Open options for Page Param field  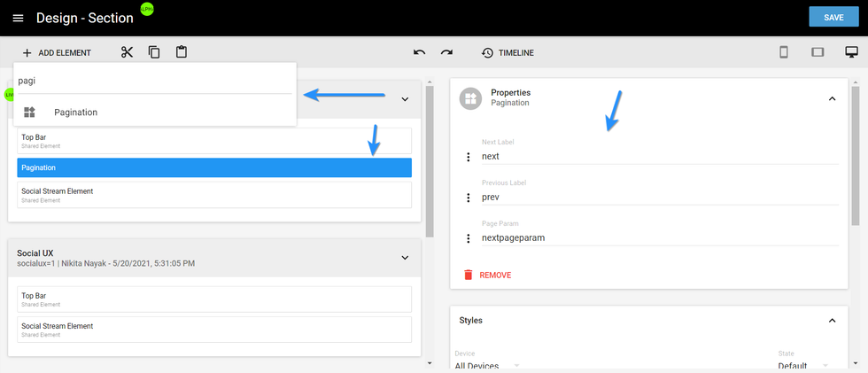469,238
